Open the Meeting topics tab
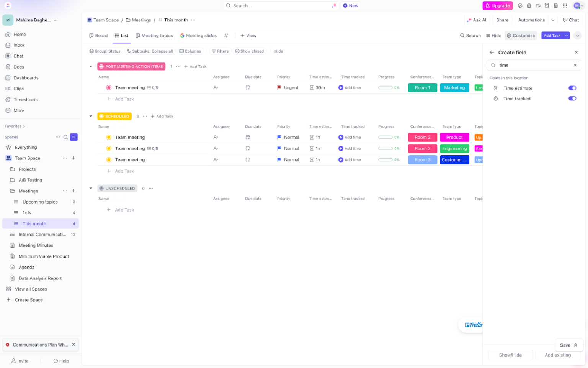 coord(154,35)
